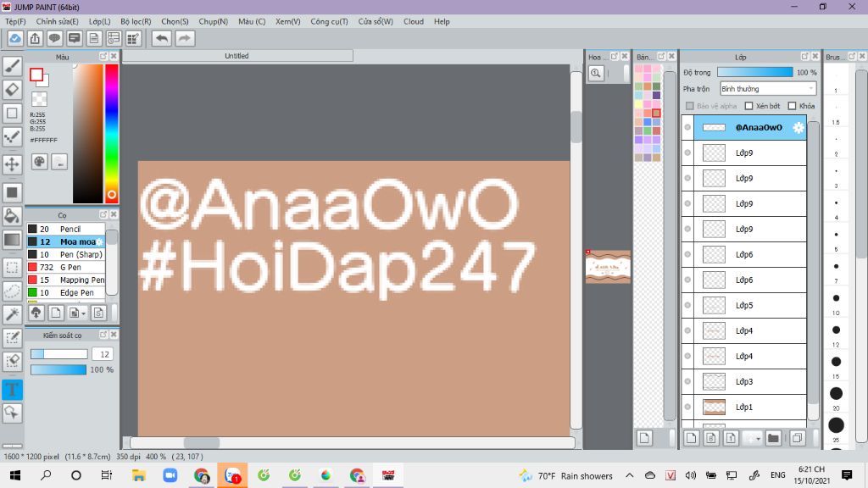This screenshot has width=868, height=488.
Task: Enable the Khóa checkbox
Action: [x=792, y=106]
